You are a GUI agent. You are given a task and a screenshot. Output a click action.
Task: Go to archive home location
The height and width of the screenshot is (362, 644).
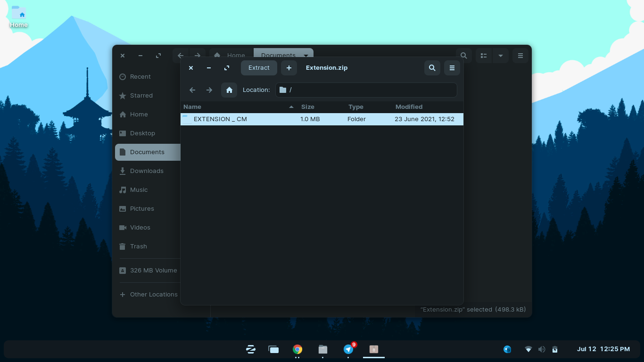click(x=229, y=90)
